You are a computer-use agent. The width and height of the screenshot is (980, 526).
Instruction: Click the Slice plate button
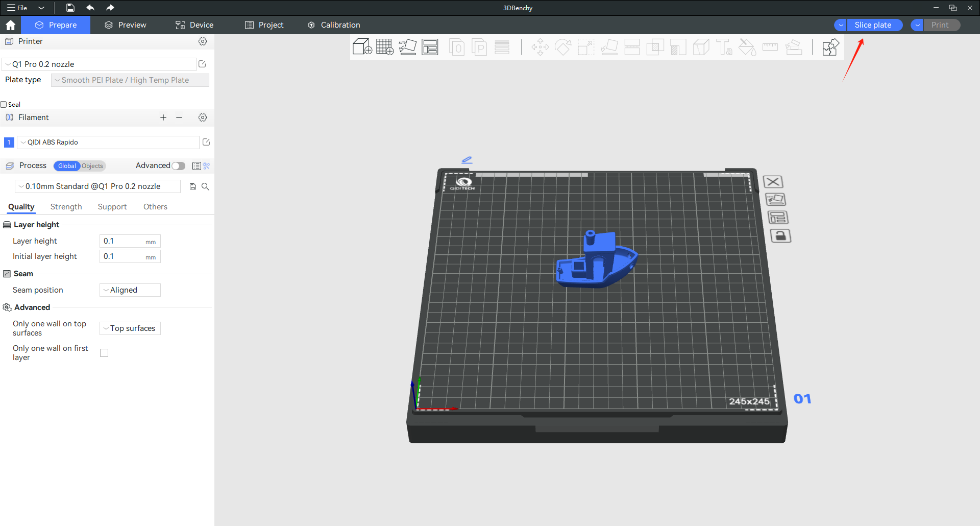[873, 25]
